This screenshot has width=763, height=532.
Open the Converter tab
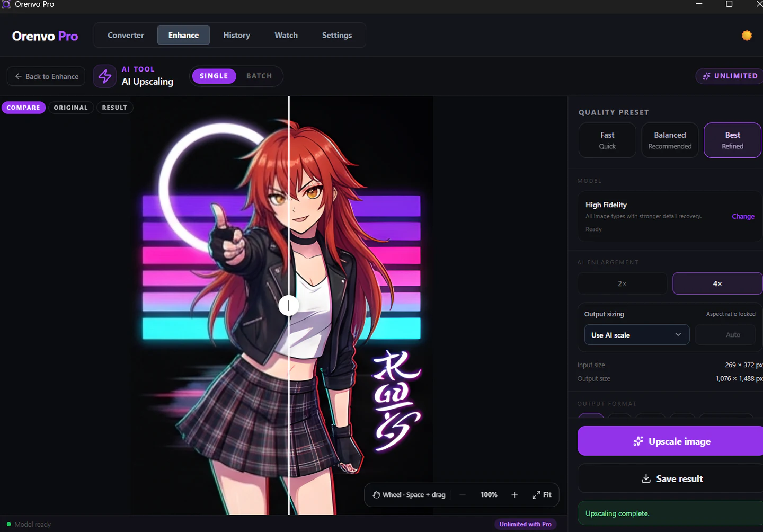pos(126,36)
